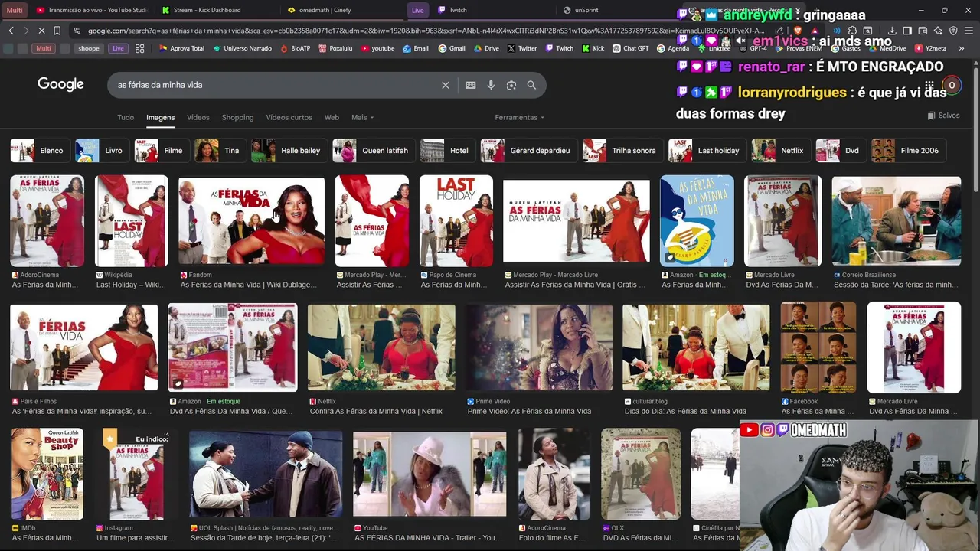Submit search with the magnifier icon
The width and height of the screenshot is (980, 551).
click(x=531, y=85)
